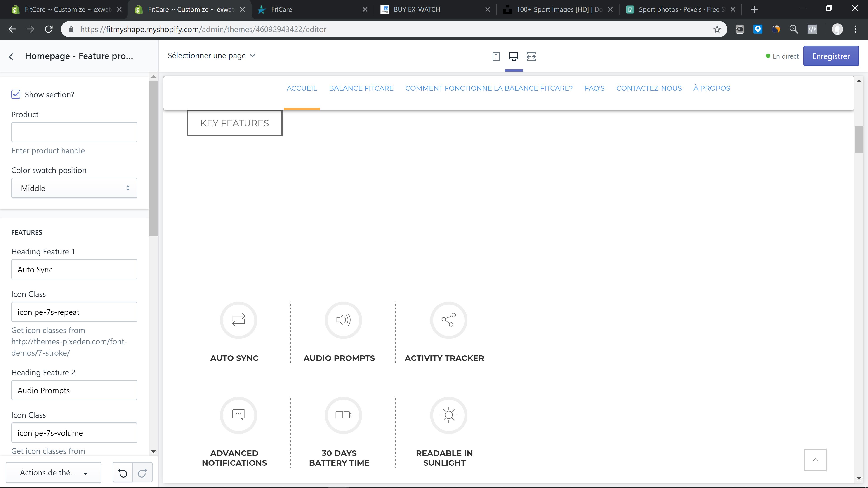The height and width of the screenshot is (488, 868).
Task: Click the Auto Sync repeat icon
Action: [x=238, y=320]
